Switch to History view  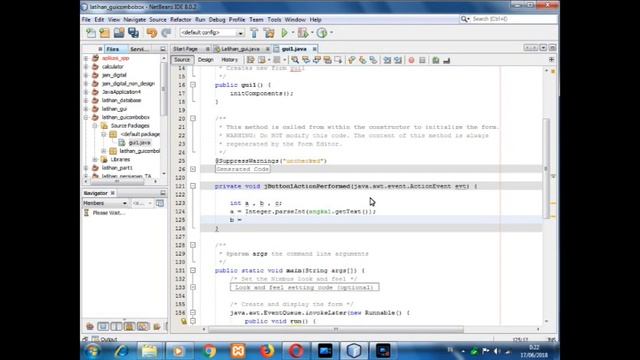(229, 60)
